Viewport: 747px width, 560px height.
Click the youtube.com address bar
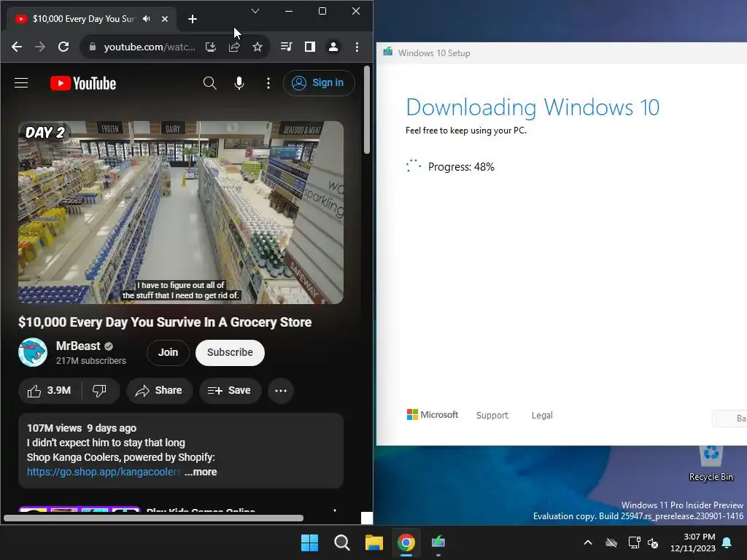150,47
